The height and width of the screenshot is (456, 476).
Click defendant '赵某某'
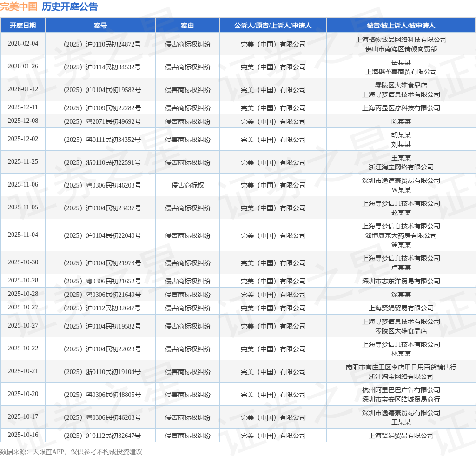point(401,213)
